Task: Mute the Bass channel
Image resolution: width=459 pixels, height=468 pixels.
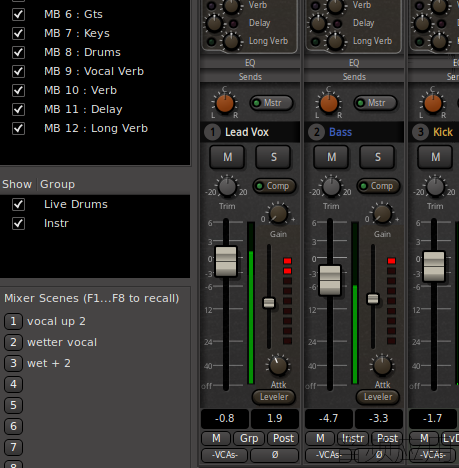Action: [x=331, y=157]
